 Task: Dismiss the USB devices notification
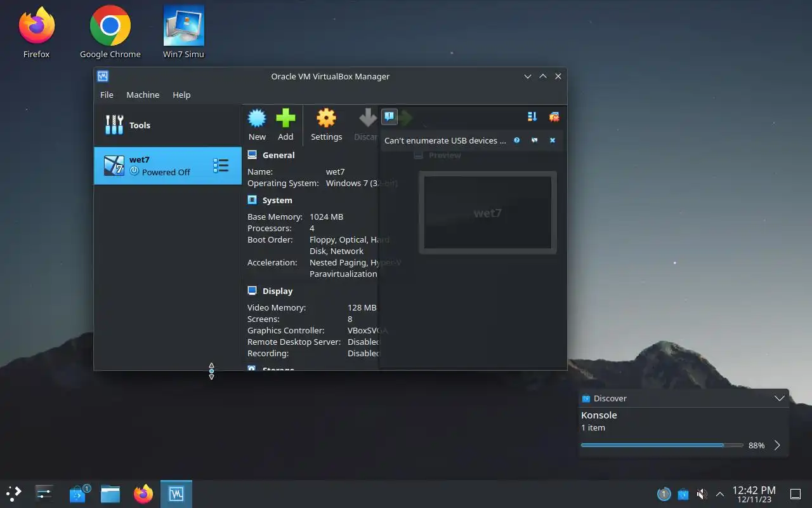tap(553, 140)
